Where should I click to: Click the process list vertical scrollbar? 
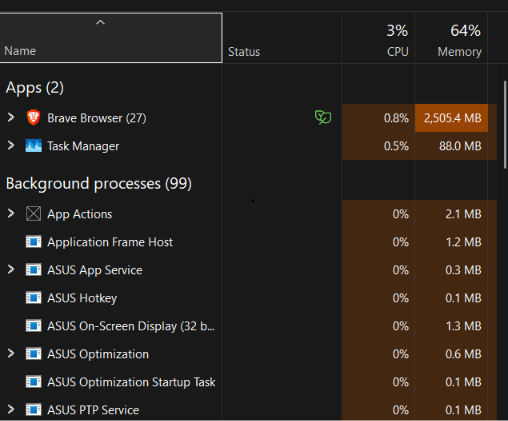[x=505, y=125]
